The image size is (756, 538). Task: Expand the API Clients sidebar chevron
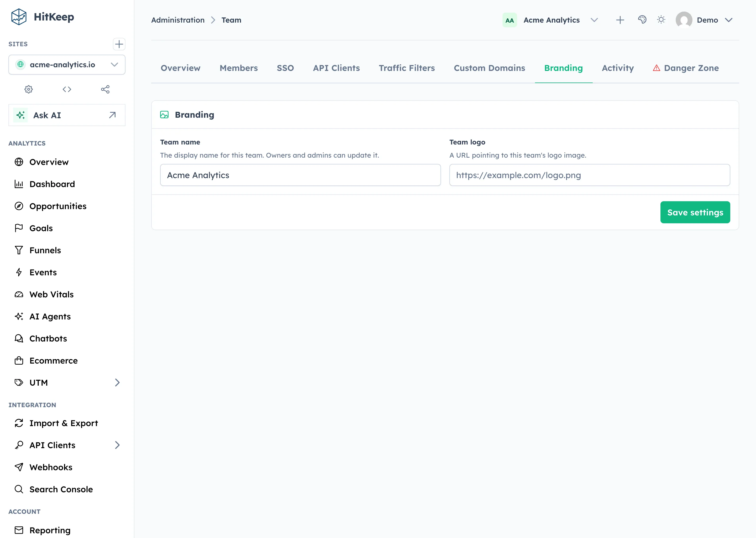pos(117,445)
